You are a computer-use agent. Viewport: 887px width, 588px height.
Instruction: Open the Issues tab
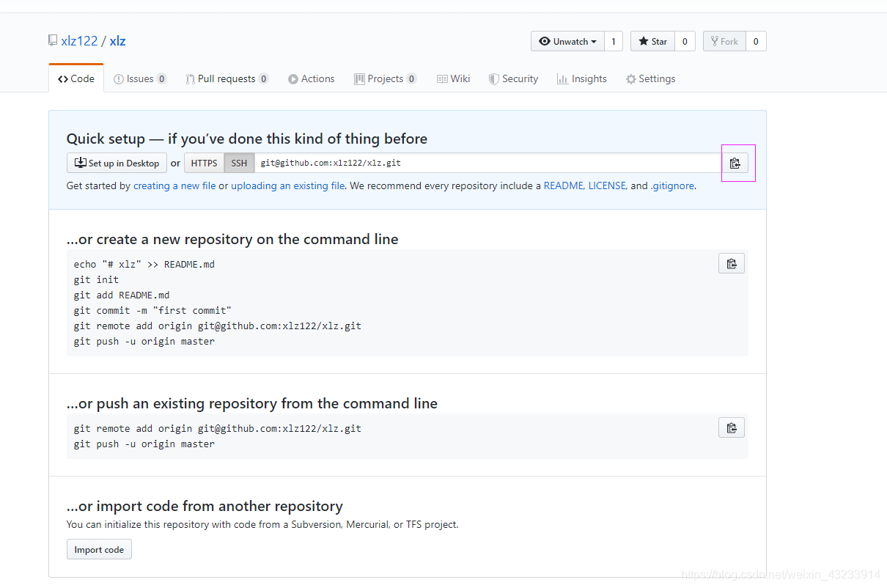pyautogui.click(x=140, y=78)
